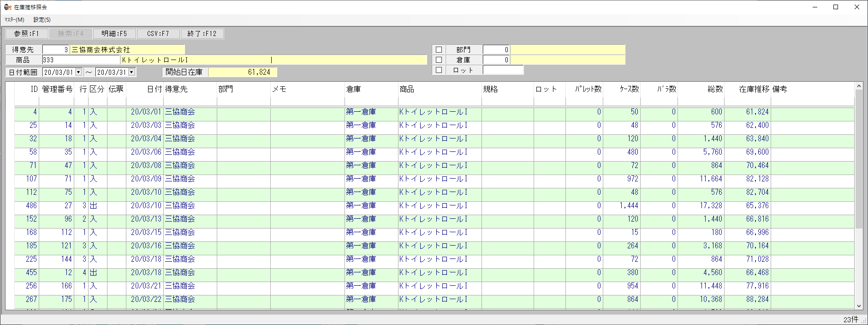Image resolution: width=868 pixels, height=325 pixels.
Task: Click the 日付 column header
Action: tap(145, 89)
